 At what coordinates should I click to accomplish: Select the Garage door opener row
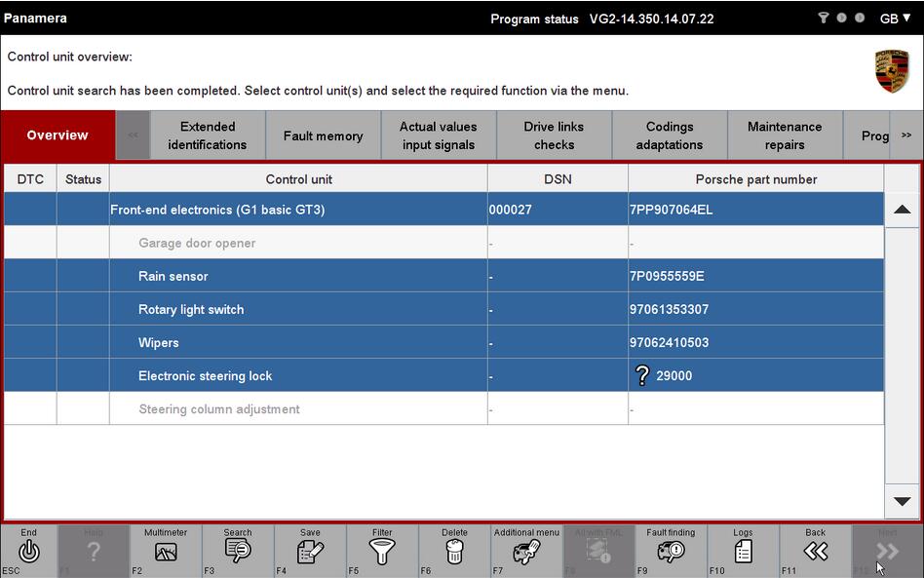coord(443,242)
